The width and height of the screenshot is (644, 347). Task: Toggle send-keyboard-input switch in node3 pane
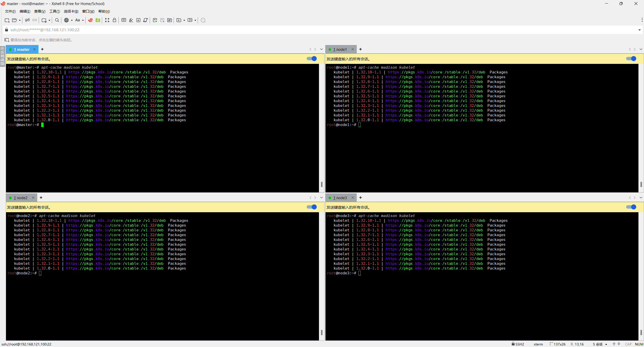coord(631,207)
